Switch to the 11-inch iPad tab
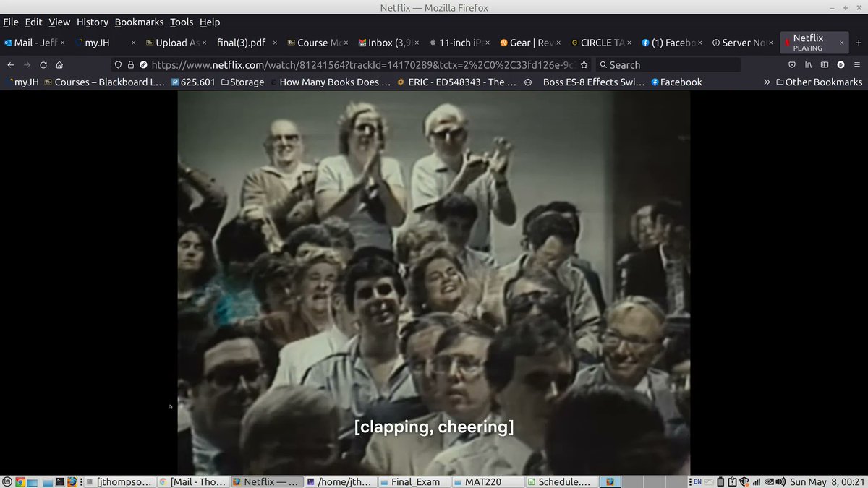The height and width of the screenshot is (488, 868). (x=459, y=43)
